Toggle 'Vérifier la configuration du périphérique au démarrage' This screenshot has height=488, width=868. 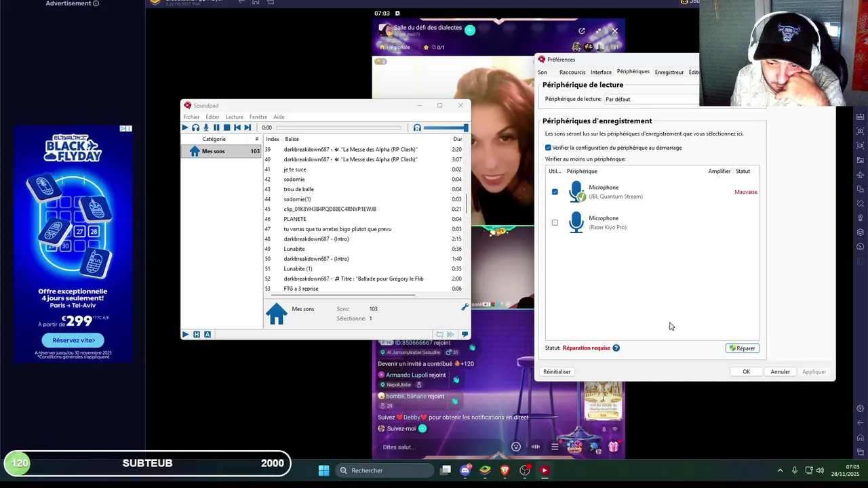[x=548, y=148]
